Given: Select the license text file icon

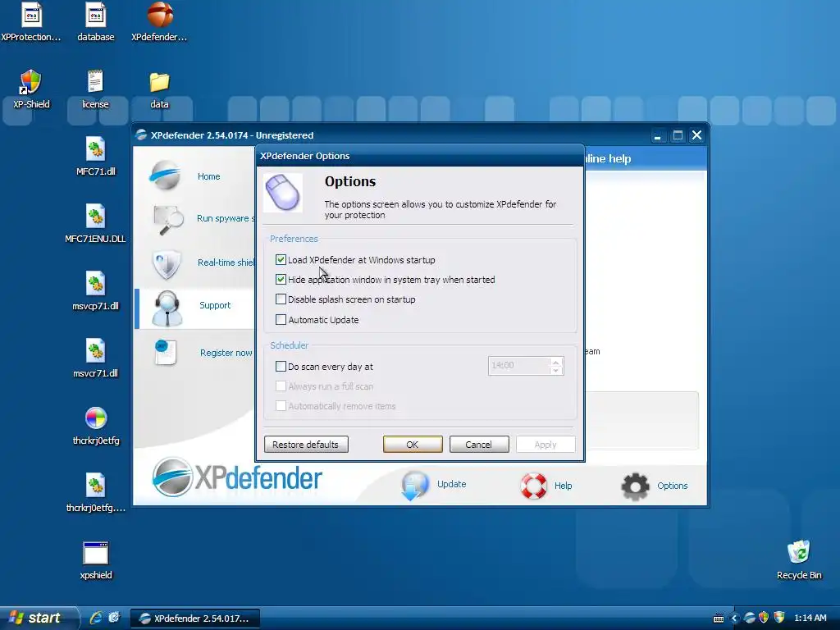Looking at the screenshot, I should click(95, 82).
